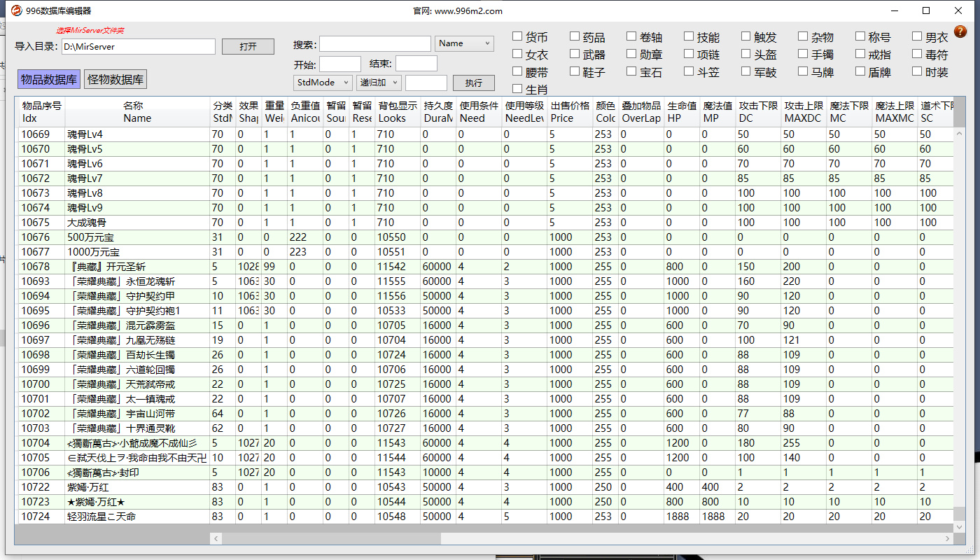
Task: Toggle the 技能 checkbox
Action: (689, 36)
